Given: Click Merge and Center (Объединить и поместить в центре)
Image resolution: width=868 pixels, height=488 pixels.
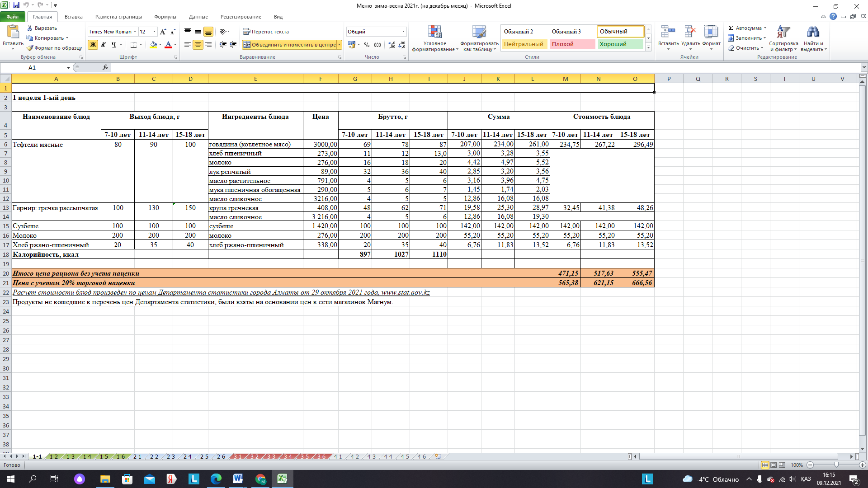Looking at the screenshot, I should tap(289, 45).
